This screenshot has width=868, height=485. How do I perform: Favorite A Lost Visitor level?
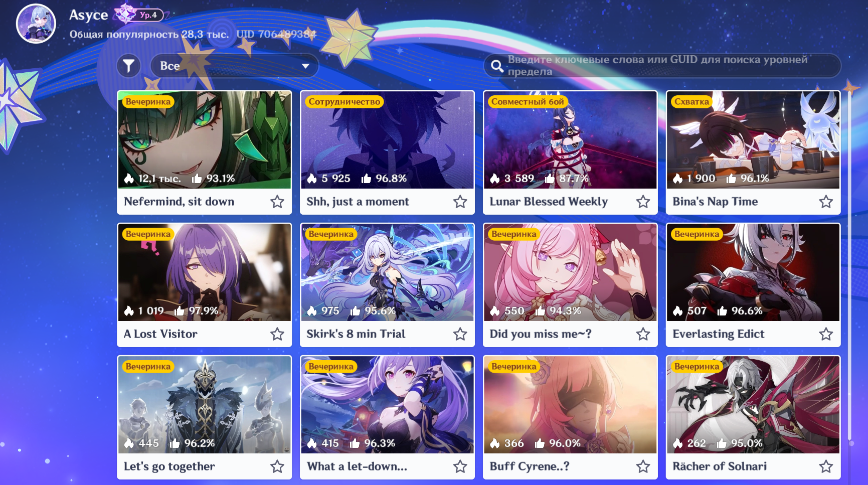(277, 334)
